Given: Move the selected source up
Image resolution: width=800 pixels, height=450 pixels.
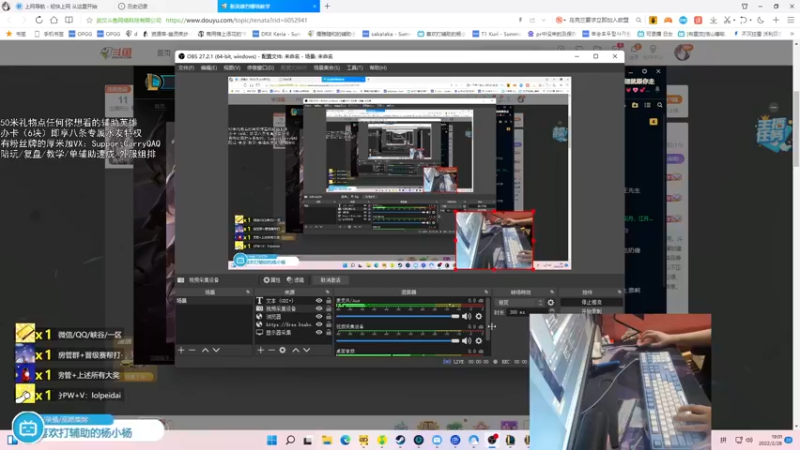Looking at the screenshot, I should click(x=295, y=350).
